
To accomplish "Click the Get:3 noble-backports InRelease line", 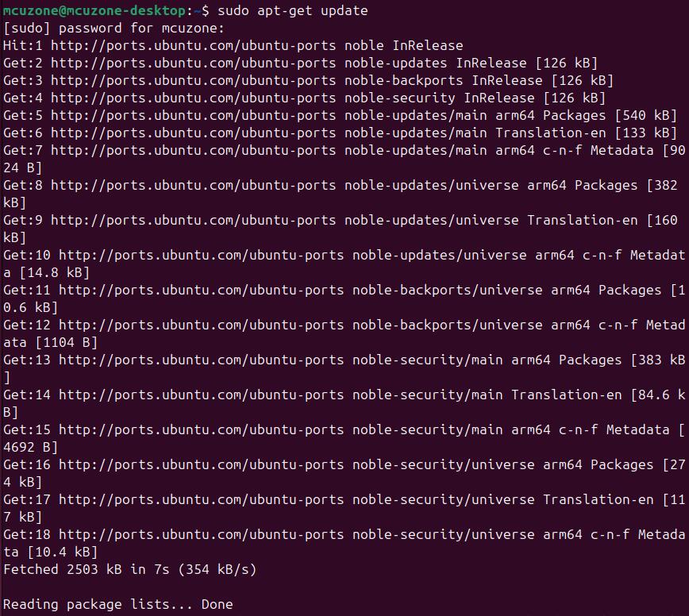I will [x=308, y=81].
